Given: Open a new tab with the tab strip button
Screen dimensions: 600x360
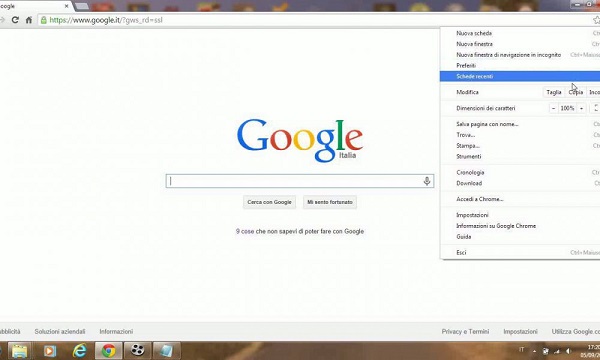Looking at the screenshot, I should [82, 6].
